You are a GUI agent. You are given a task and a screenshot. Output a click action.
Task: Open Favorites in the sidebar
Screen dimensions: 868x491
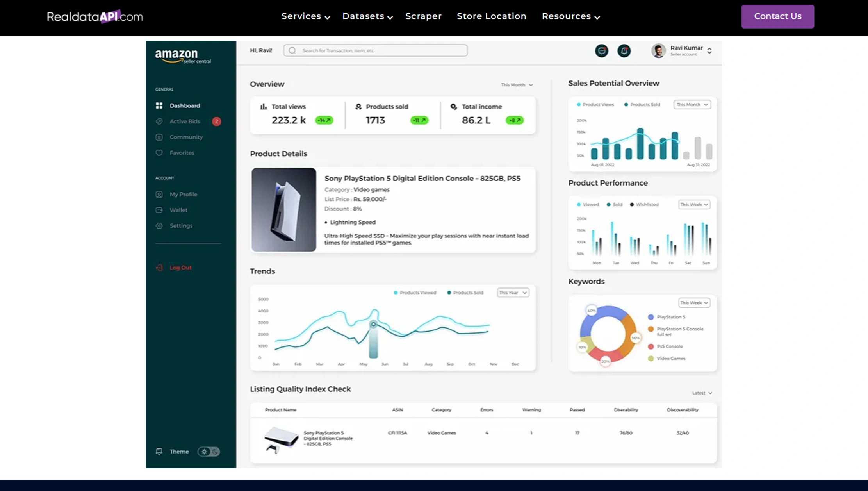coord(182,153)
